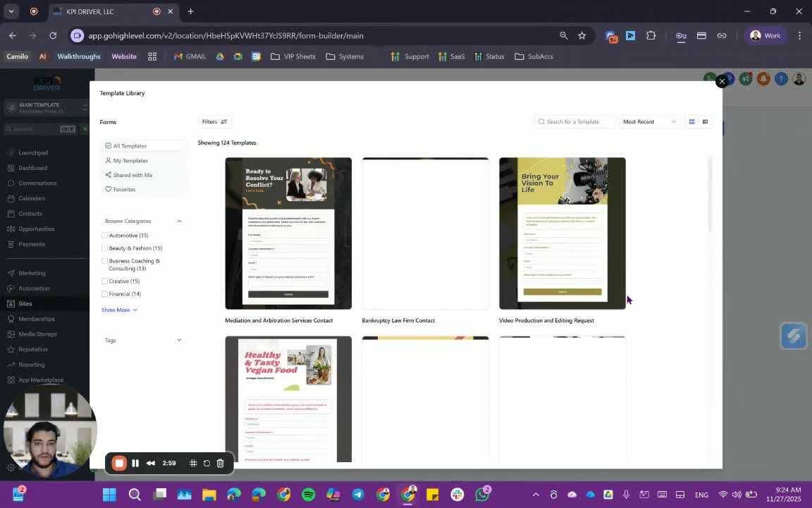The height and width of the screenshot is (508, 812).
Task: Open Windows Start menu
Action: click(x=109, y=495)
